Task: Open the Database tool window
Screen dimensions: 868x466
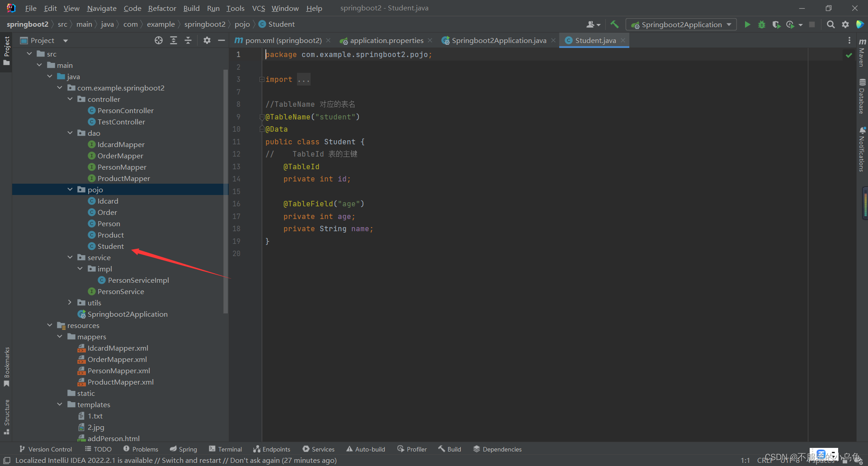Action: click(862, 96)
